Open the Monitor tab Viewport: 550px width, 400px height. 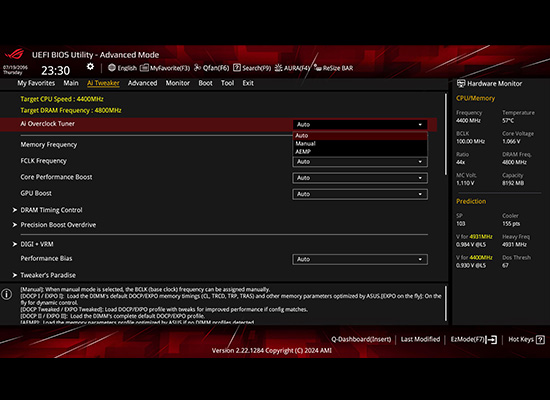click(177, 83)
